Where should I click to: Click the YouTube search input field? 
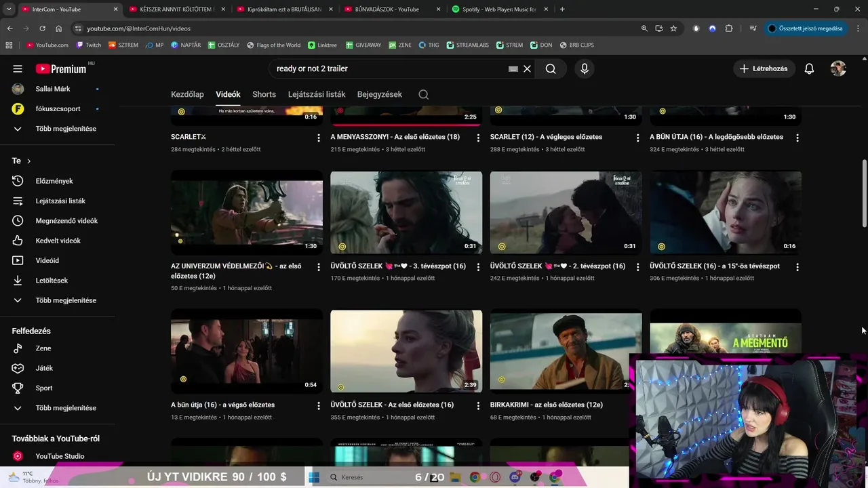[390, 68]
